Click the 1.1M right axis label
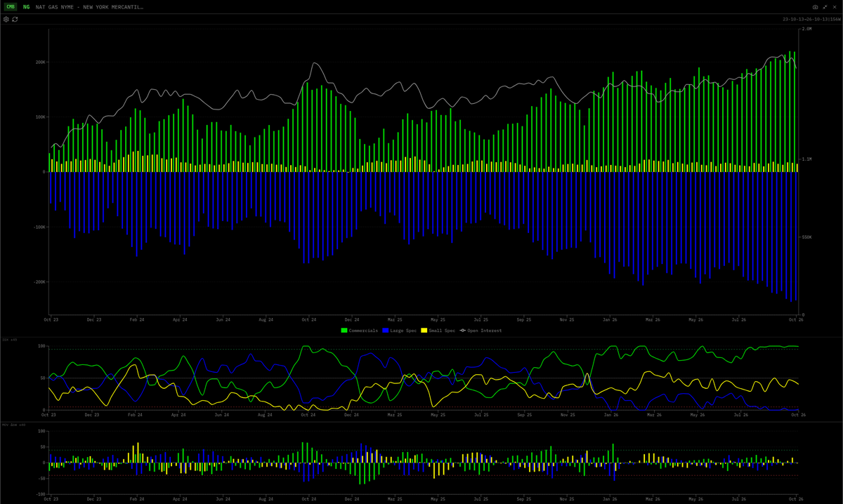Image resolution: width=843 pixels, height=504 pixels. pos(807,159)
